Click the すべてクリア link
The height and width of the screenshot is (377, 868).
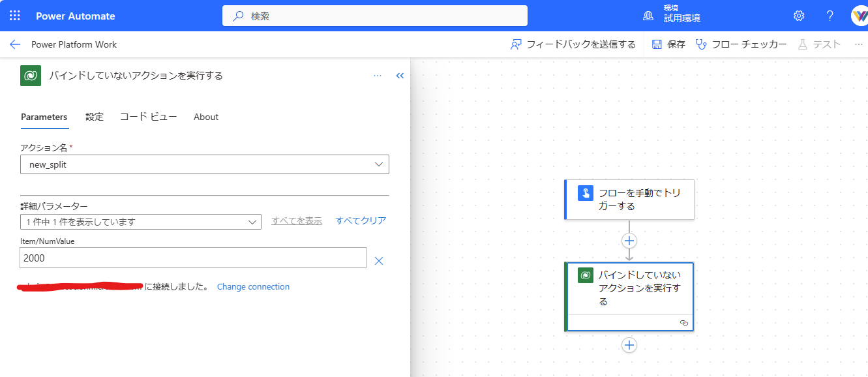(361, 220)
